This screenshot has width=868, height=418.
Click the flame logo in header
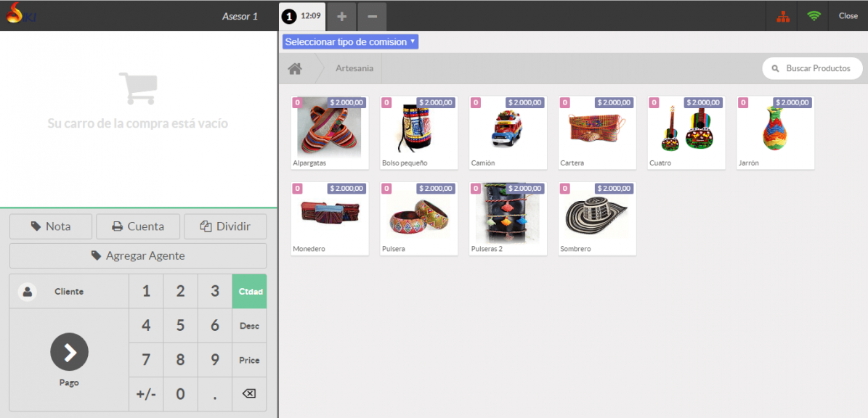click(15, 13)
